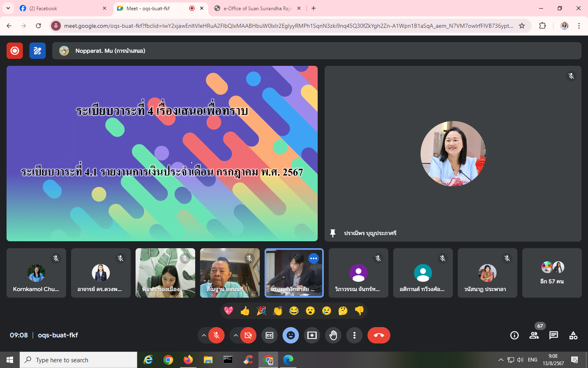Expand audio settings arrow beside microphone

203,335
